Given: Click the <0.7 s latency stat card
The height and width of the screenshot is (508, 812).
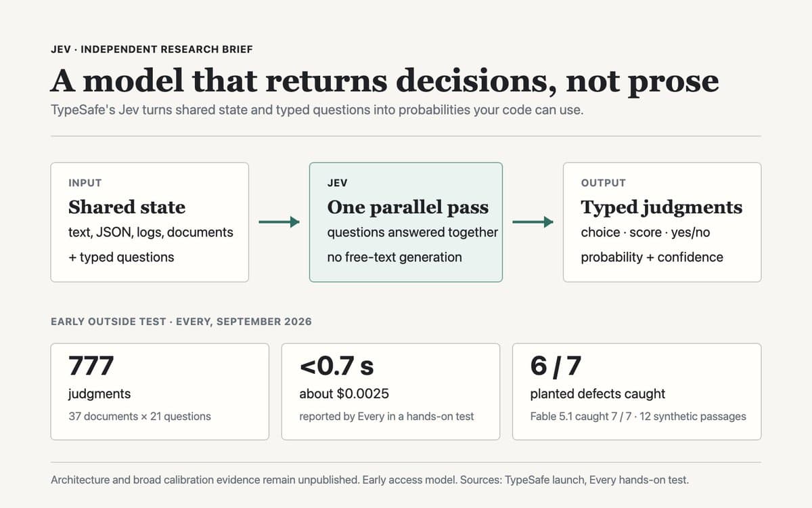Looking at the screenshot, I should coord(390,391).
